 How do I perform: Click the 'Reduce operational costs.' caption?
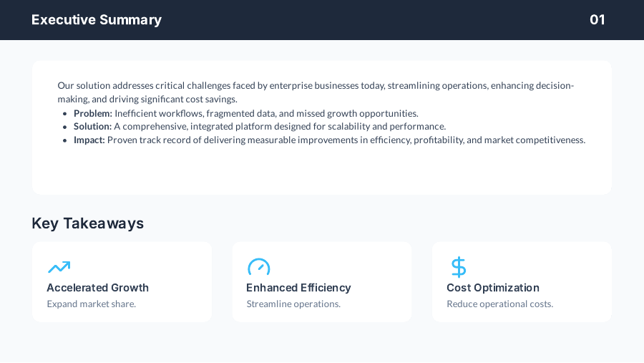[x=499, y=304]
